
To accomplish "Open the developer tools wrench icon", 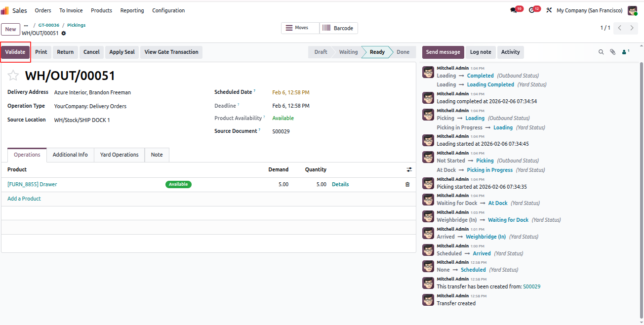I will [x=549, y=10].
